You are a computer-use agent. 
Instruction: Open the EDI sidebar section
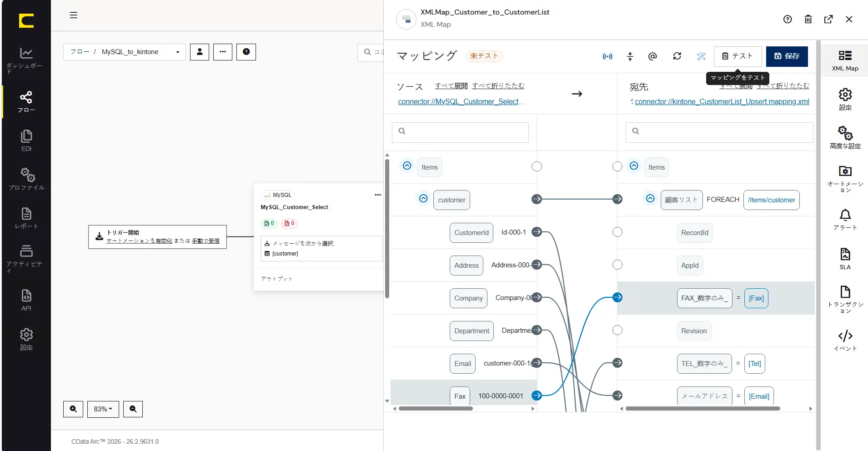tap(26, 140)
